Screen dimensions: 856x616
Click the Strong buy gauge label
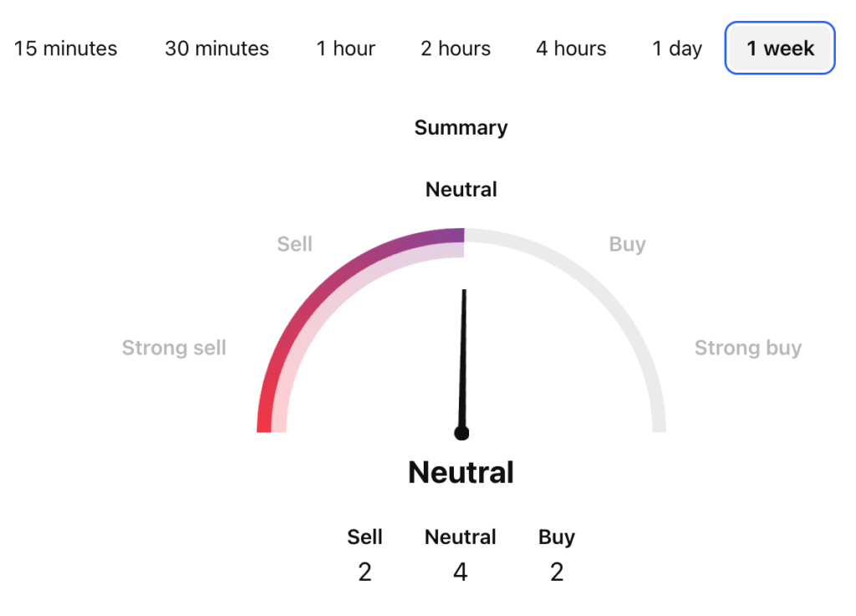point(748,348)
